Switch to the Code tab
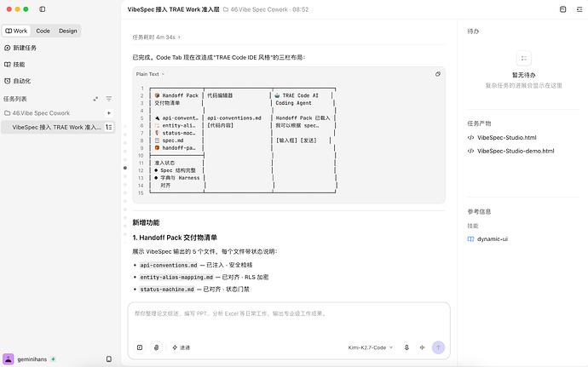The width and height of the screenshot is (588, 367). pos(43,31)
